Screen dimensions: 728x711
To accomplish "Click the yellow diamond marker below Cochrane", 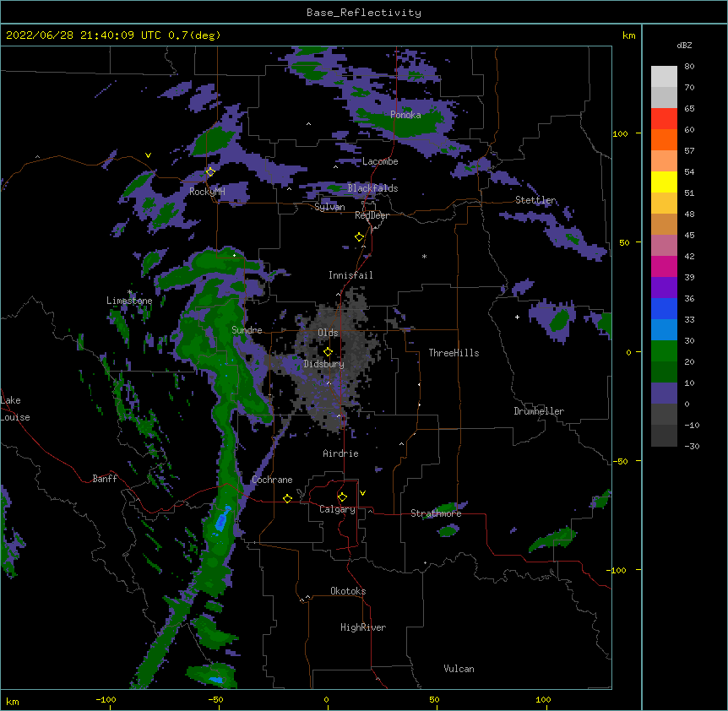I will click(287, 498).
